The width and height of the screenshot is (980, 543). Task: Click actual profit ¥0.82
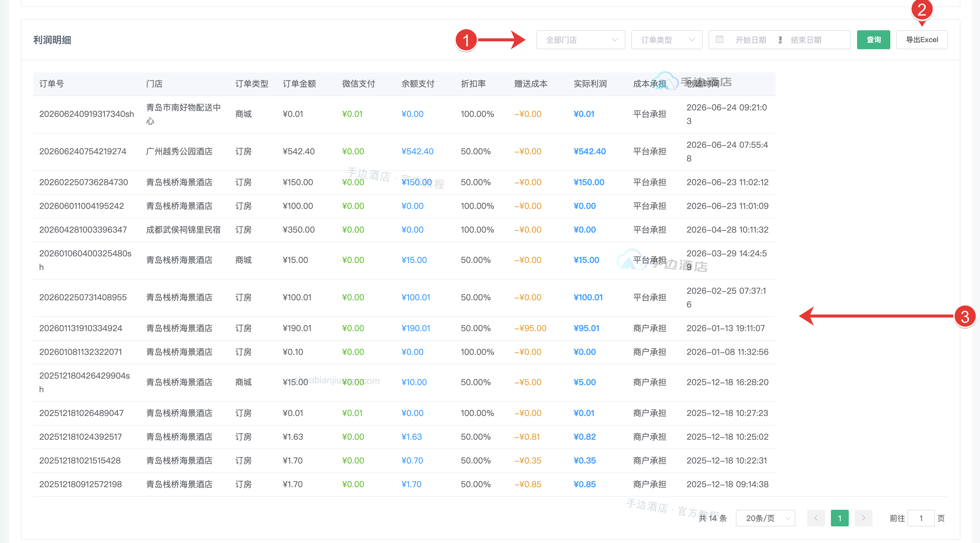[585, 437]
